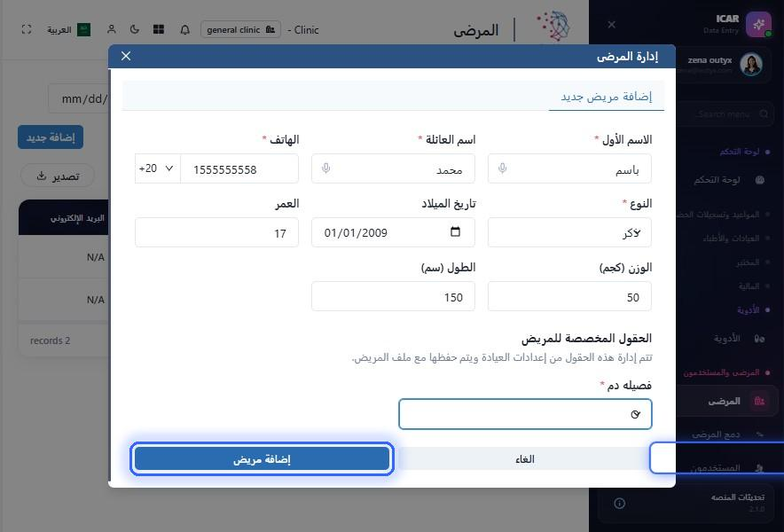The height and width of the screenshot is (532, 784).
Task: Click the الغاء cancel button
Action: 525,459
